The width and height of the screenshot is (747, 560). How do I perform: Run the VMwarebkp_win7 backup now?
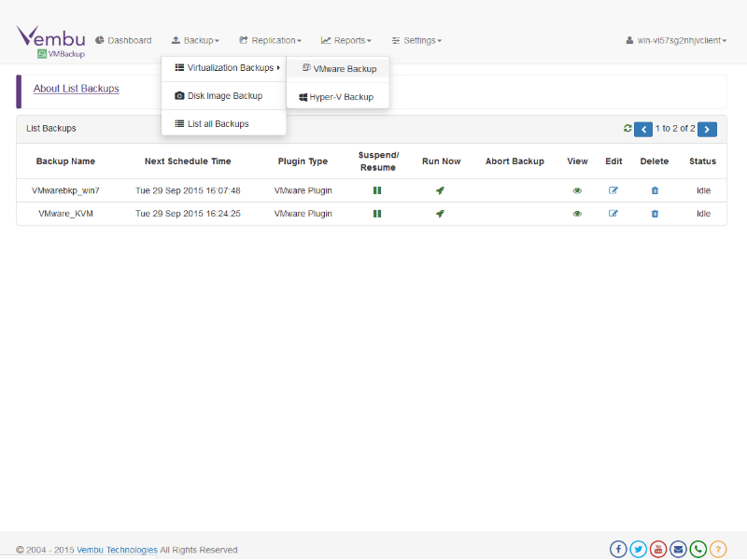coord(440,190)
